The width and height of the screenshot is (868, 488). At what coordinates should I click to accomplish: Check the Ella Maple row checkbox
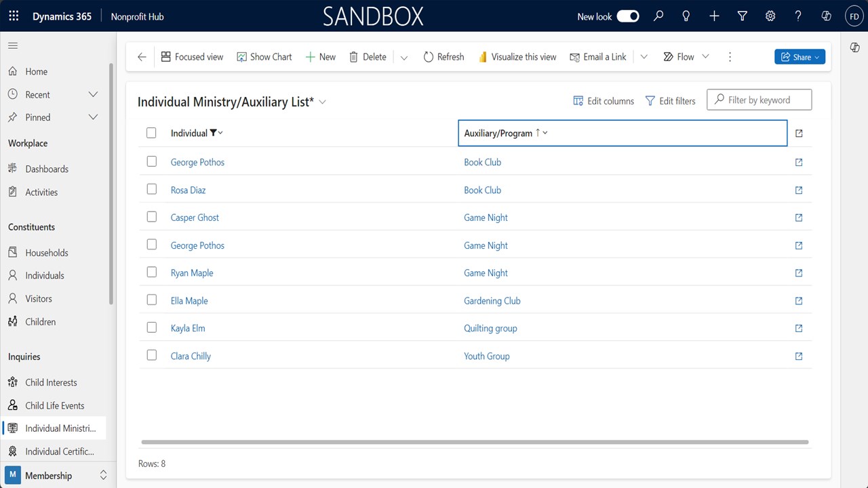[x=151, y=300]
